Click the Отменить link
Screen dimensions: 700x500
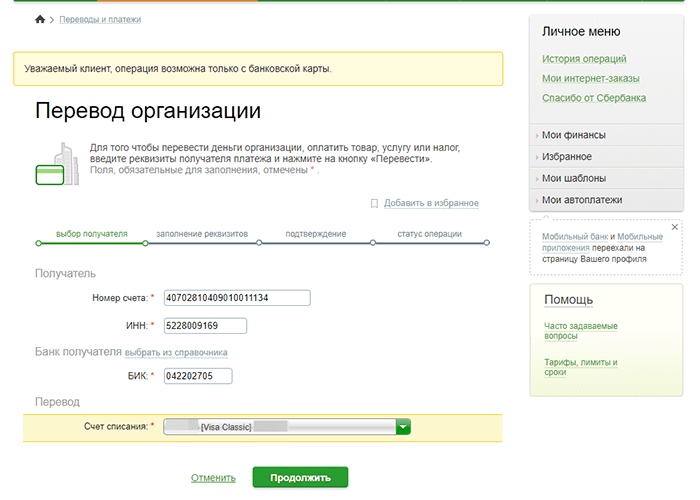click(x=213, y=478)
